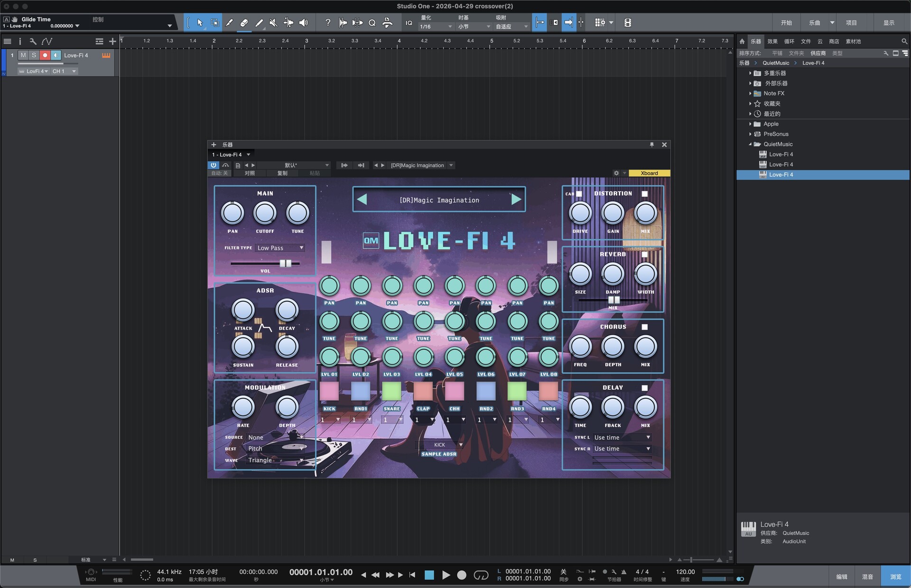Screen dimensions: 911x588
Task: Mute the Love-Fi 4 track
Action: click(23, 55)
